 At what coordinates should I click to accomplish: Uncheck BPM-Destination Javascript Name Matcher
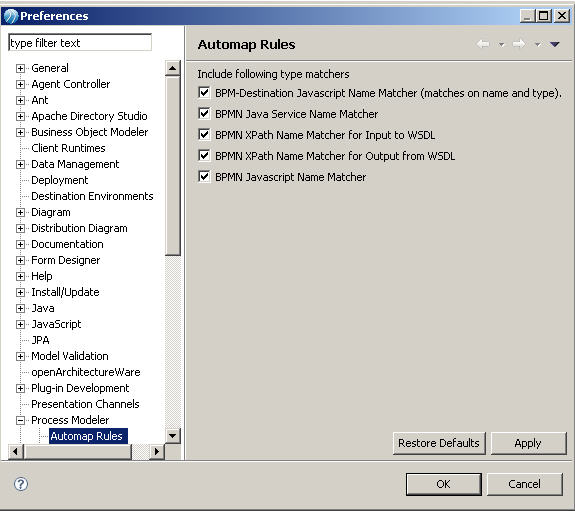[x=204, y=92]
